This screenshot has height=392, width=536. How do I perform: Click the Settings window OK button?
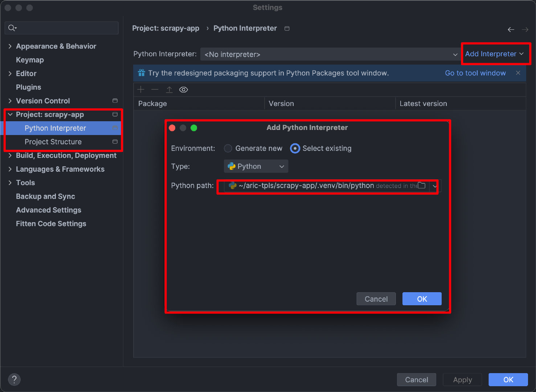[x=508, y=380]
